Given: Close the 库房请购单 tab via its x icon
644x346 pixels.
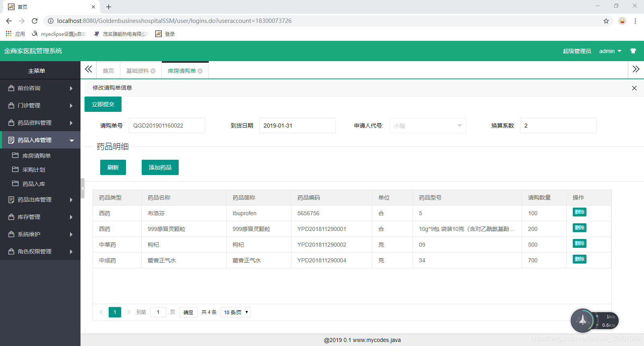Looking at the screenshot, I should click(200, 71).
